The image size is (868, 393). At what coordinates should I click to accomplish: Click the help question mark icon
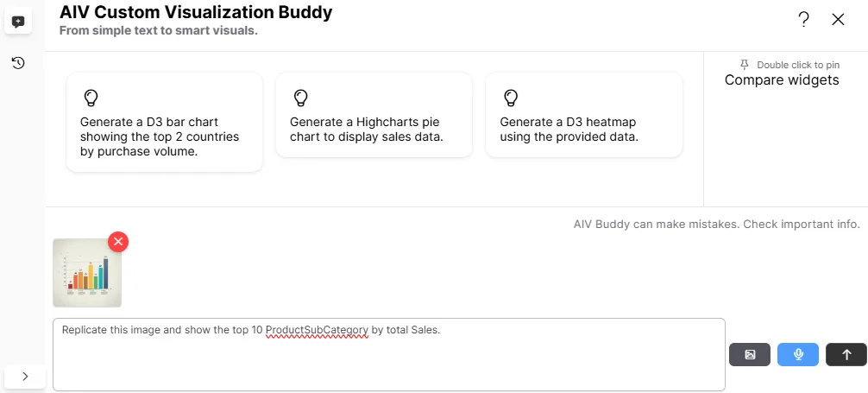tap(803, 20)
